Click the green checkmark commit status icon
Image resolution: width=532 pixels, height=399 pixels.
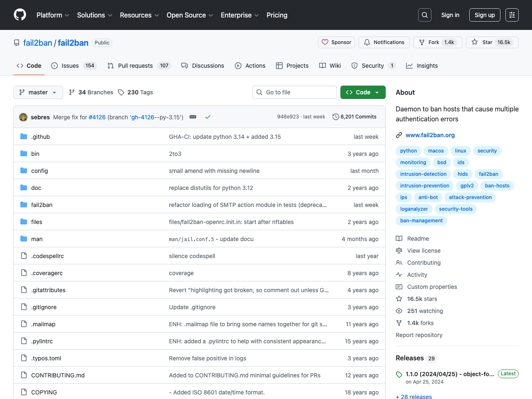[208, 117]
